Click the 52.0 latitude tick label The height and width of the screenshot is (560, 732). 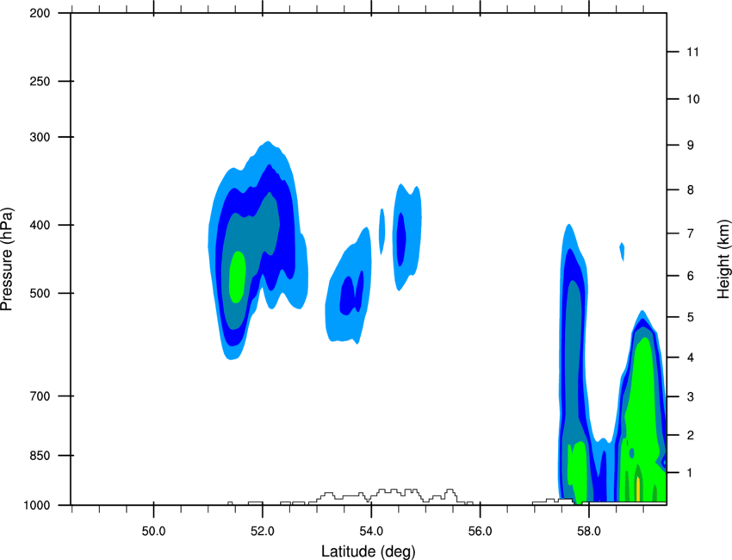(263, 532)
